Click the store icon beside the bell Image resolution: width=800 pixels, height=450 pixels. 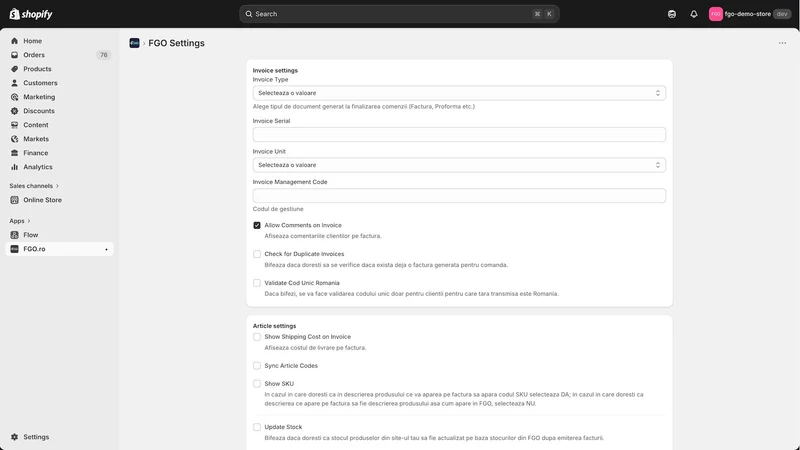671,14
